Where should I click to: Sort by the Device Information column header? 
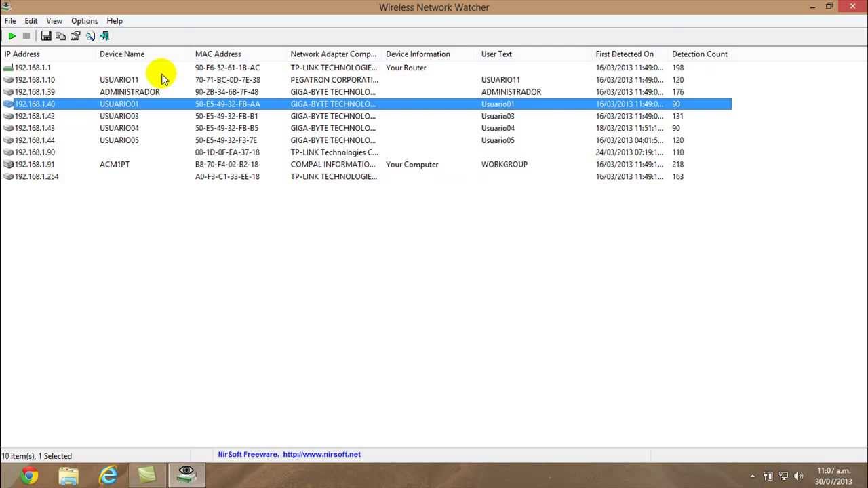coord(430,54)
